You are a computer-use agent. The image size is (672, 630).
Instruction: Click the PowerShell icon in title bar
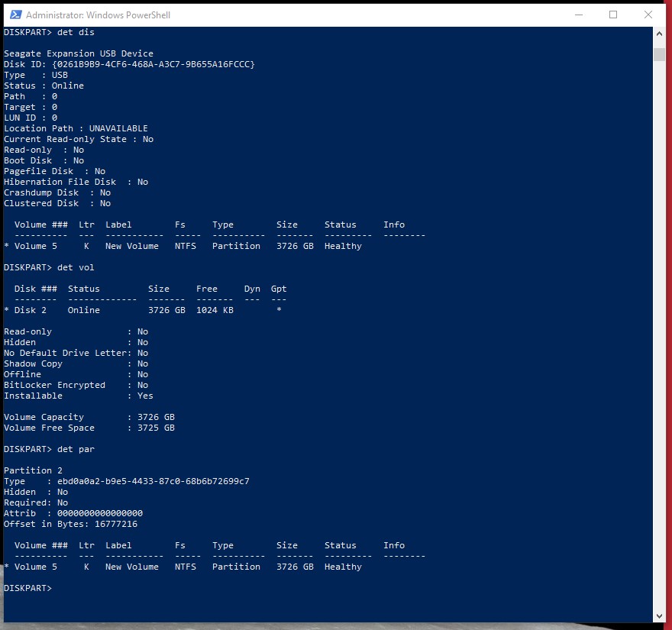tap(15, 15)
